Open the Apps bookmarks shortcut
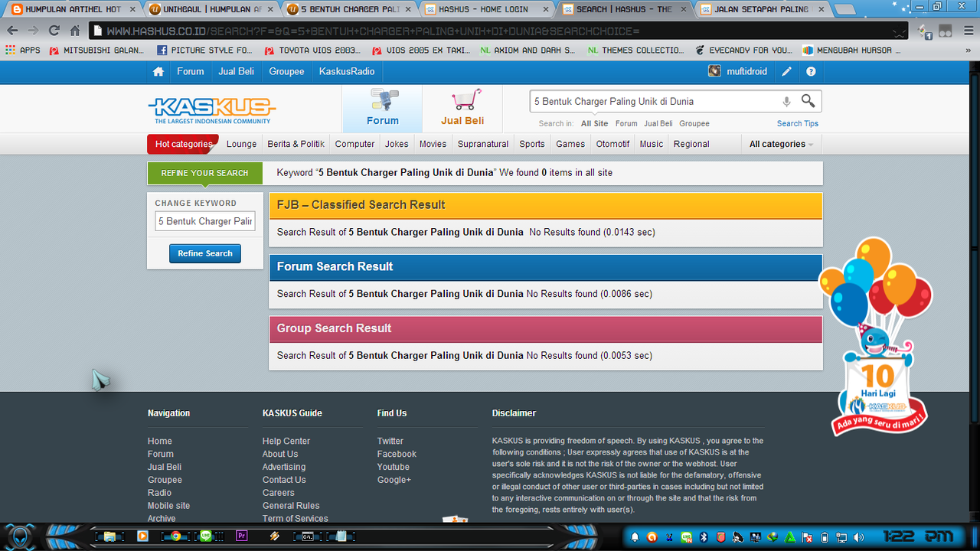Image resolution: width=980 pixels, height=551 pixels. [x=22, y=50]
